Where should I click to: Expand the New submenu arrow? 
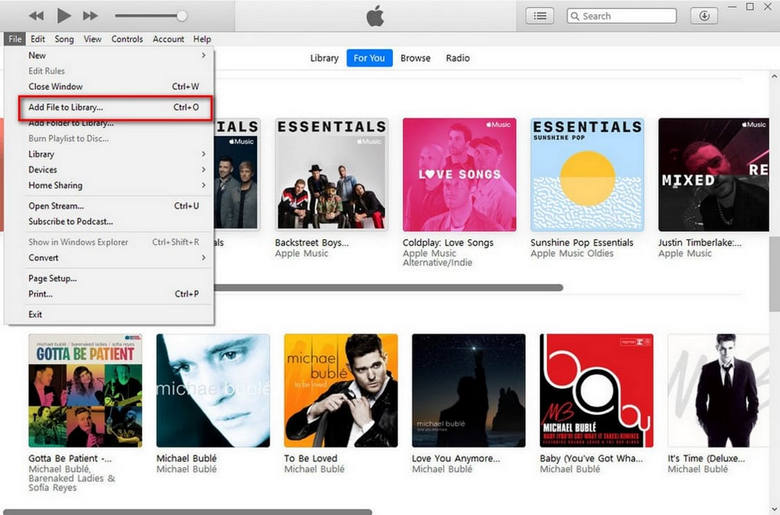(x=203, y=55)
